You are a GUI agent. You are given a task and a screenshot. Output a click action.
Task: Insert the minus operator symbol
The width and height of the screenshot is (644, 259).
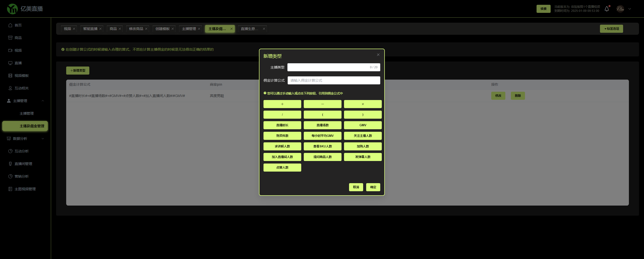coord(322,104)
